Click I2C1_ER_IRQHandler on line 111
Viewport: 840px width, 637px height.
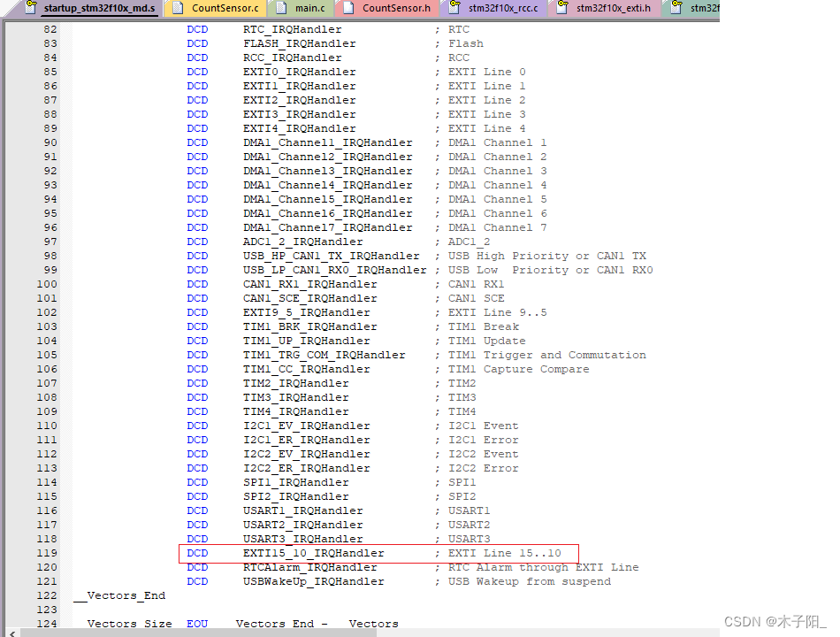(x=307, y=441)
